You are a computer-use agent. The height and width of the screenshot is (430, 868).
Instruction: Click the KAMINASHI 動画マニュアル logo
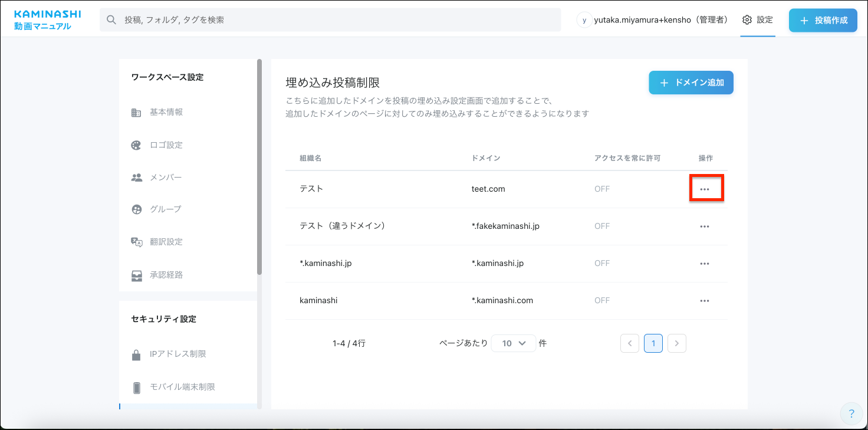(47, 19)
